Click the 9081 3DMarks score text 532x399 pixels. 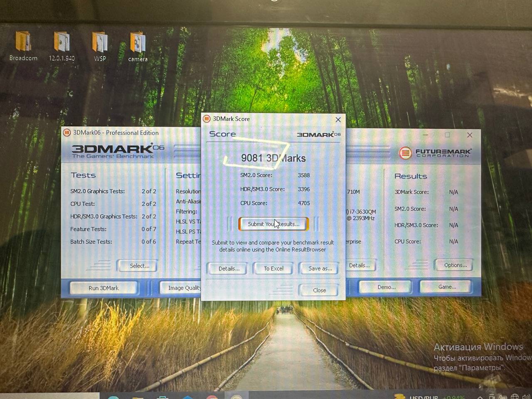point(273,158)
